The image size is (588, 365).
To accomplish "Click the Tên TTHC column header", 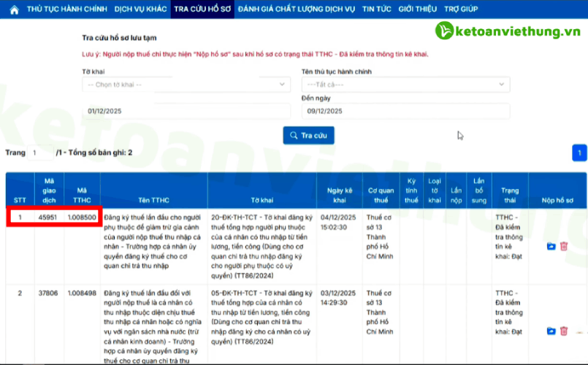I will coord(153,191).
